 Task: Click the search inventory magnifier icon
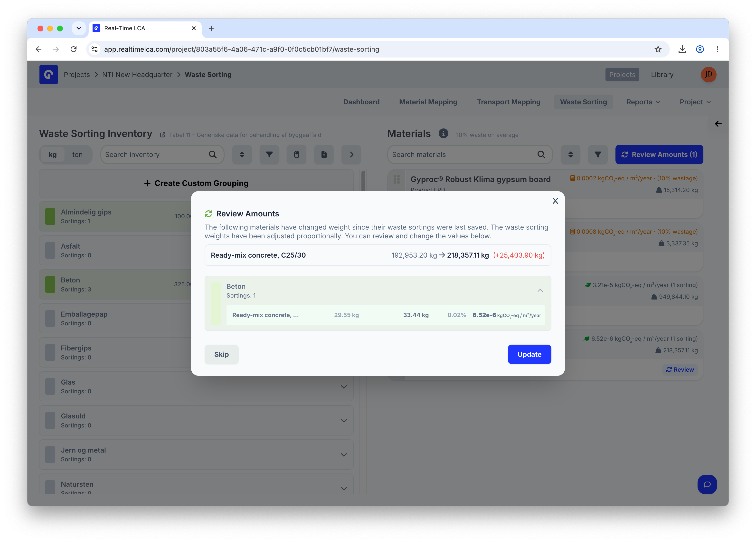click(213, 155)
